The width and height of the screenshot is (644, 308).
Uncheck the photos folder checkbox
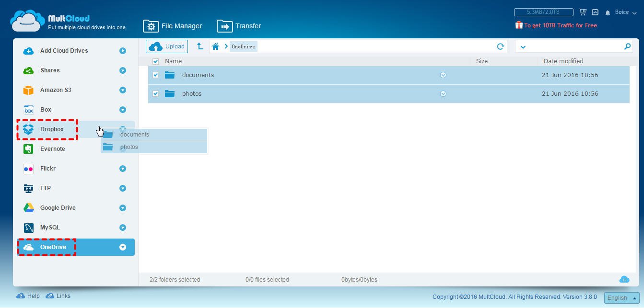pos(155,94)
